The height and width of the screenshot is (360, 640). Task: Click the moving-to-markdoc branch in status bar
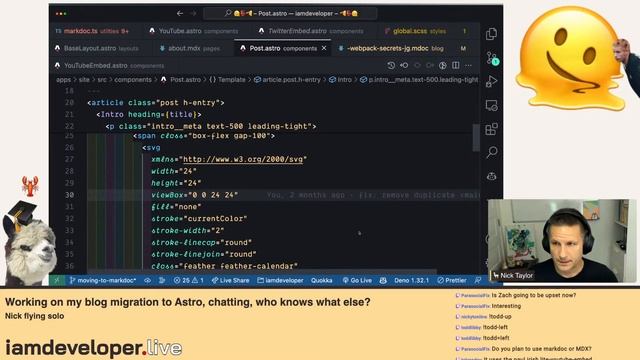(x=103, y=280)
